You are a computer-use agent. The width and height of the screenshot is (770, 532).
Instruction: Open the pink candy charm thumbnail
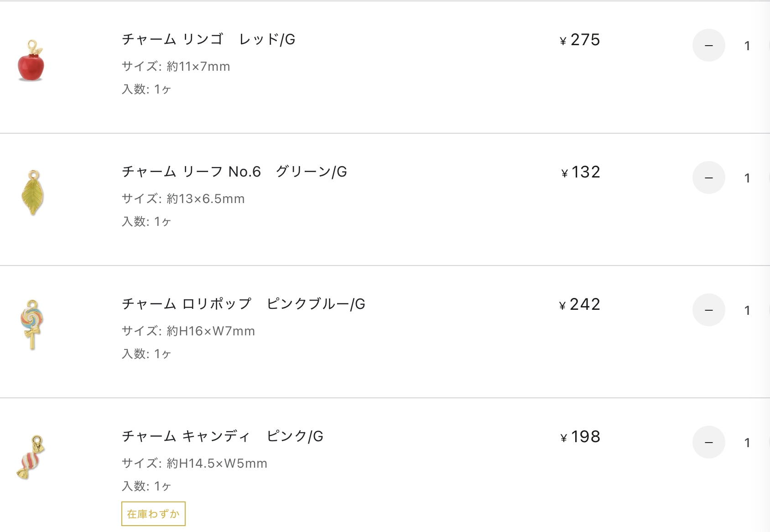[31, 457]
